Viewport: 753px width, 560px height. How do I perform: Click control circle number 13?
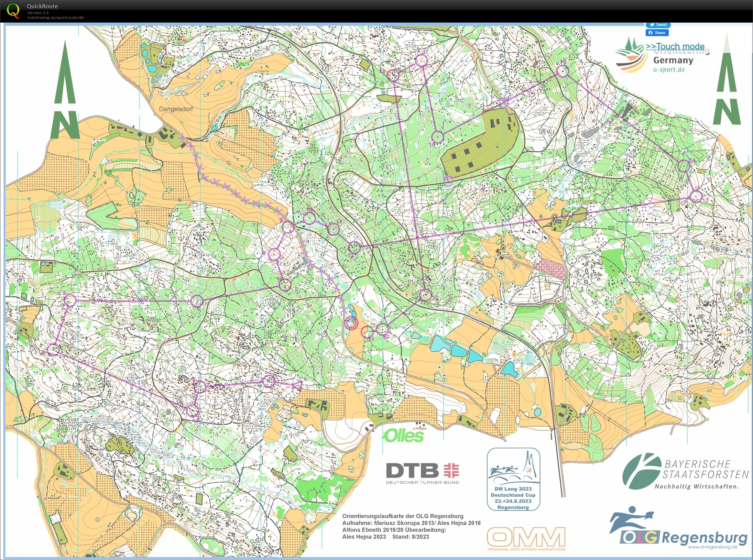696,196
